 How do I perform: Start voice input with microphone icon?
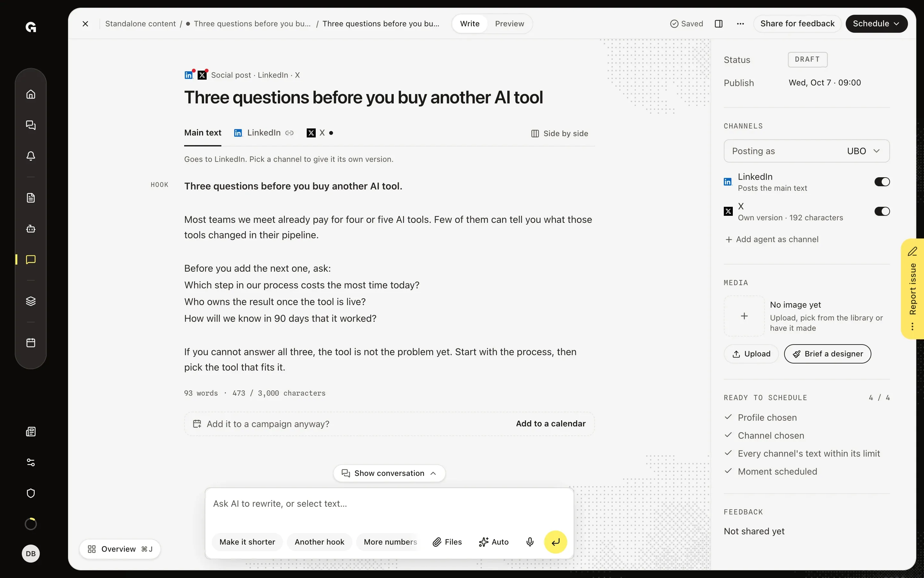coord(530,542)
